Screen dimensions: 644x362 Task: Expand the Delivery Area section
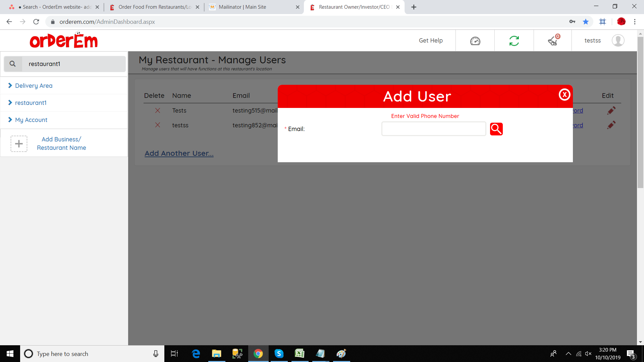34,86
